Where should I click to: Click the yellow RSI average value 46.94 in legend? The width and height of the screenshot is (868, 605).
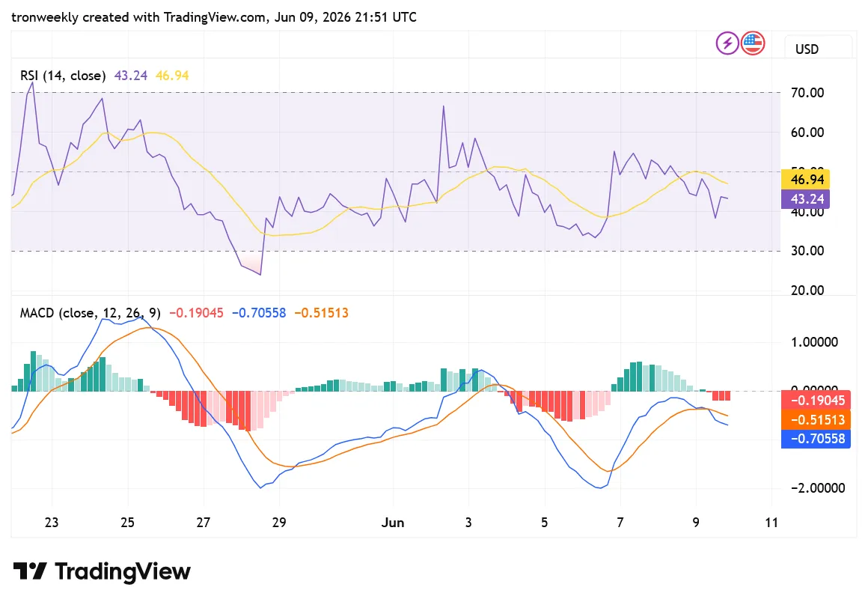point(172,76)
